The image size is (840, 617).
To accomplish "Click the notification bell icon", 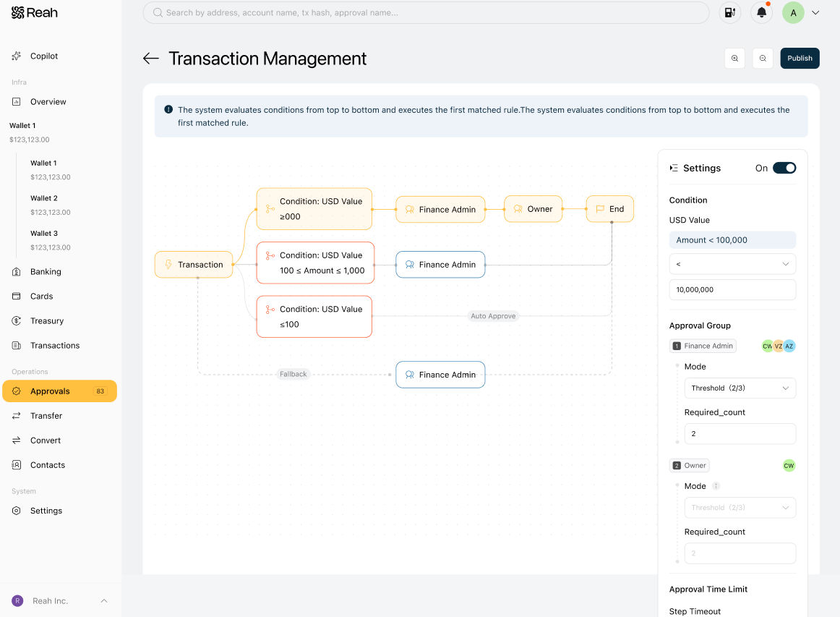I will [761, 13].
